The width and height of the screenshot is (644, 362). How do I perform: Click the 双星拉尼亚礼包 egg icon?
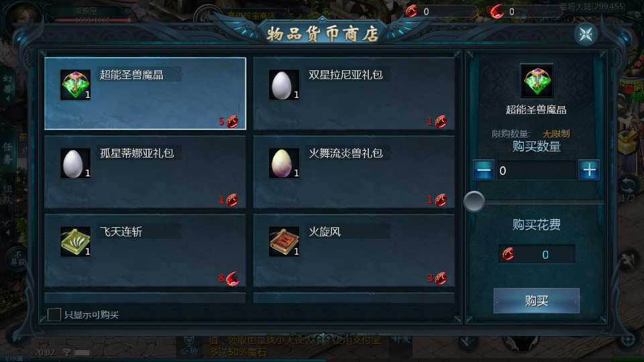[284, 85]
